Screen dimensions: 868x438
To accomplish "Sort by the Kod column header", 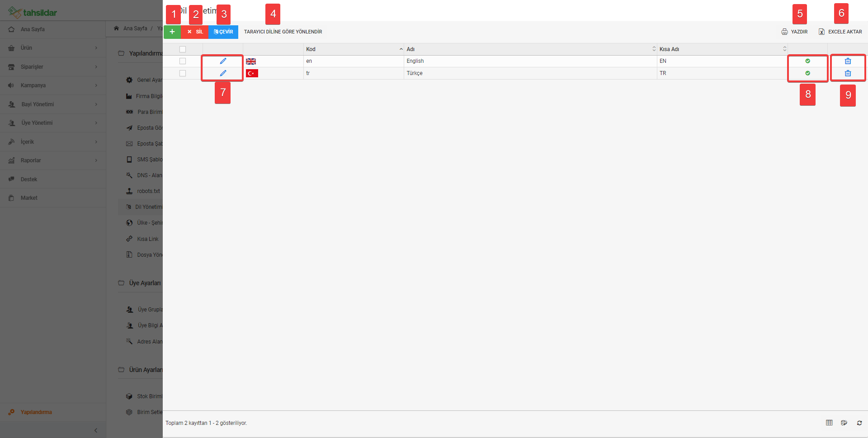I will coord(354,49).
